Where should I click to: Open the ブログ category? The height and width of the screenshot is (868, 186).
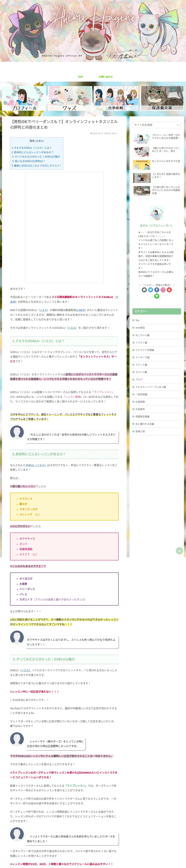157,380
